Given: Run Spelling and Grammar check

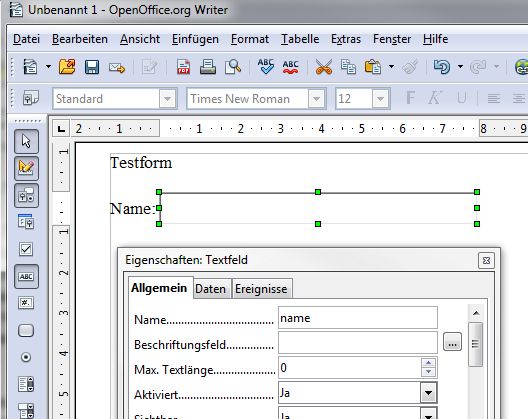Looking at the screenshot, I should (x=266, y=66).
